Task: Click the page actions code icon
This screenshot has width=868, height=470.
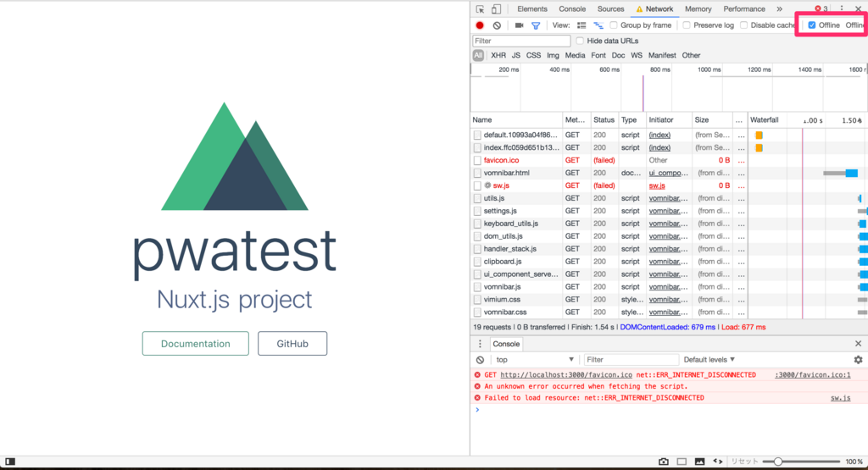Action: pyautogui.click(x=718, y=462)
